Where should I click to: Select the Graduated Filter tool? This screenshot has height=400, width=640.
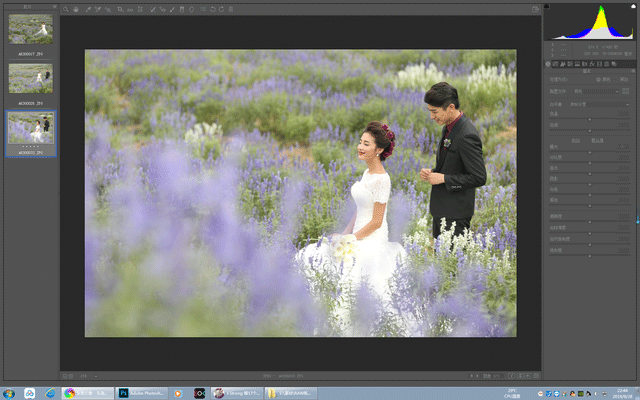(182, 9)
